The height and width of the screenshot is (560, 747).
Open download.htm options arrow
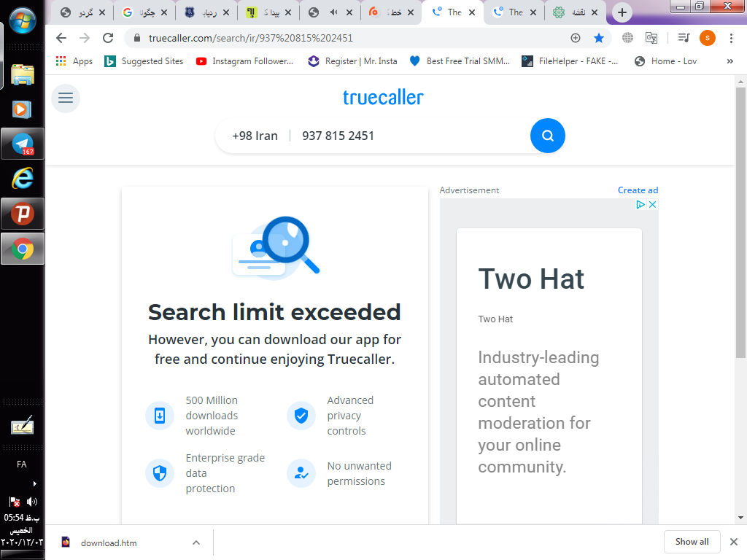coord(196,542)
